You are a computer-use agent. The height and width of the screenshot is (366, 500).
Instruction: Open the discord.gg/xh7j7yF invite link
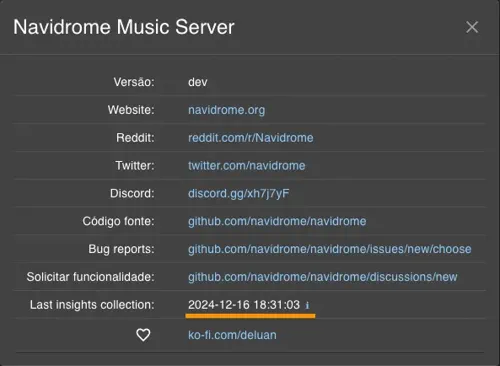click(239, 194)
